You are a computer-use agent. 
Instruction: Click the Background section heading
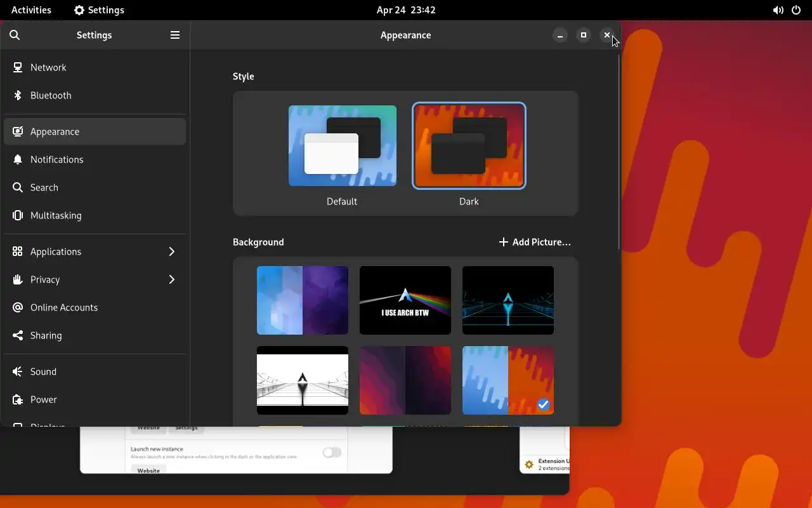(258, 242)
